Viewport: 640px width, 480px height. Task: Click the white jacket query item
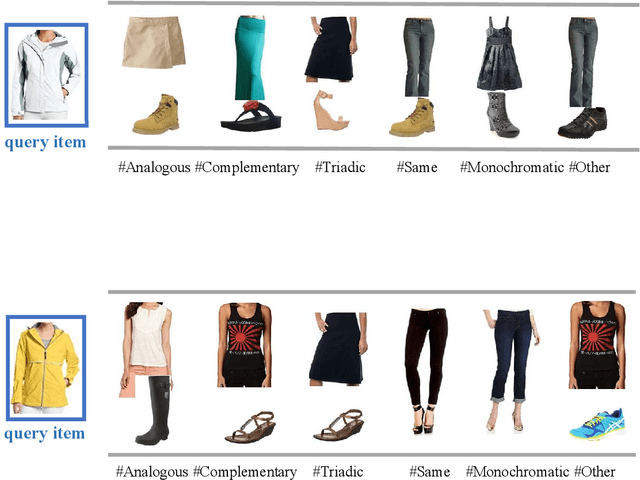[x=47, y=75]
